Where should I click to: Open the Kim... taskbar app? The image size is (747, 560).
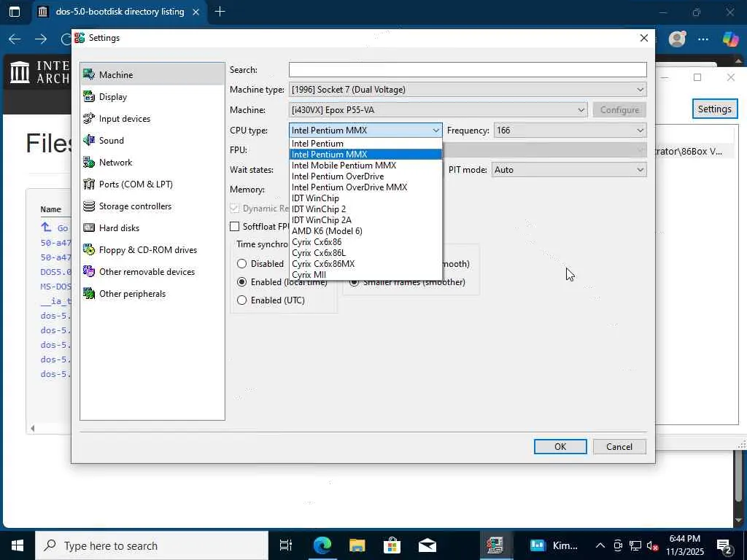click(554, 545)
